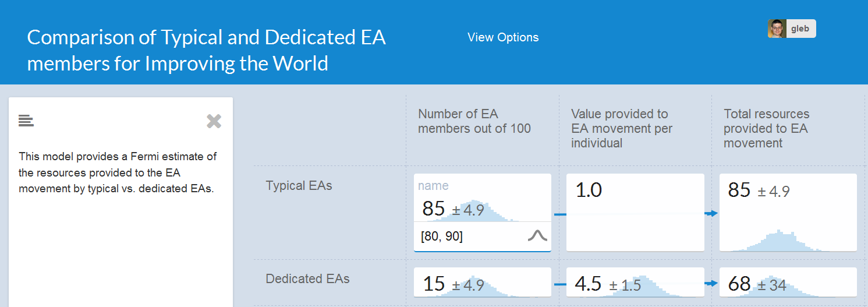Select Dedicated EAs value cell 4.5

click(x=635, y=283)
